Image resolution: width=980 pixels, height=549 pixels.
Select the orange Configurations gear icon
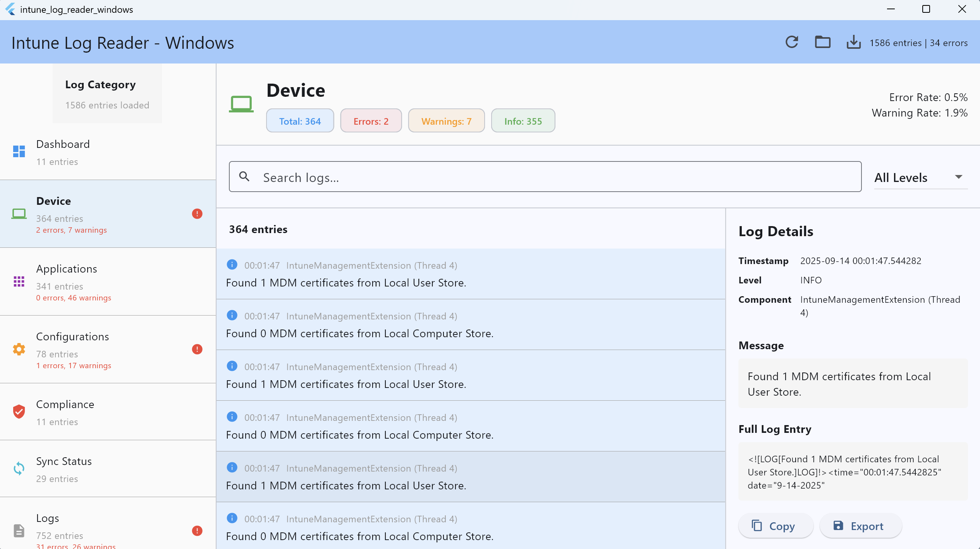pos(19,349)
